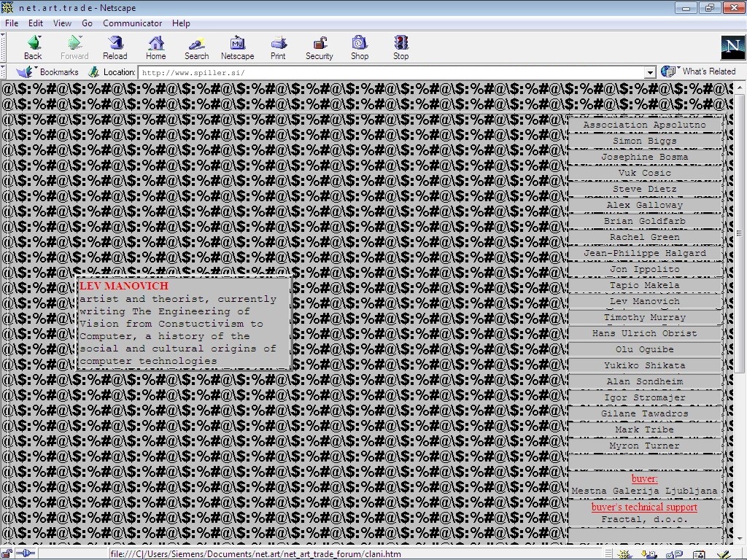Open the Communicator menu
Viewport: 747px width, 560px height.
click(x=133, y=23)
